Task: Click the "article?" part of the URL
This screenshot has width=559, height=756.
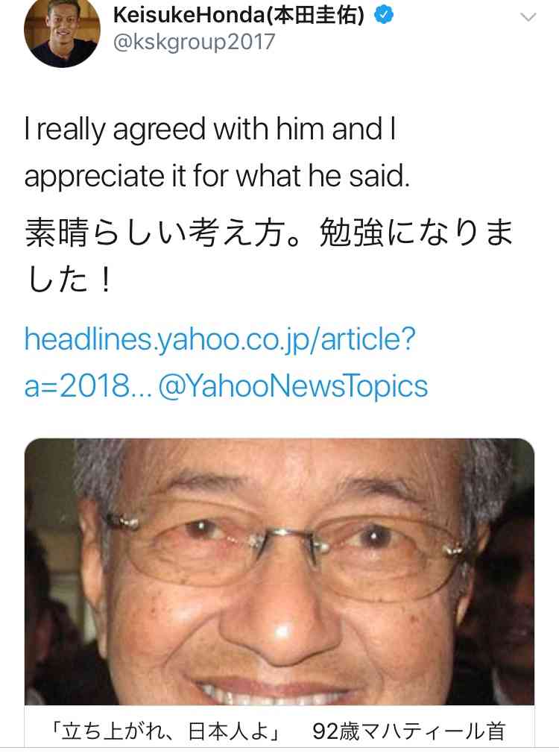Action: pyautogui.click(x=368, y=339)
